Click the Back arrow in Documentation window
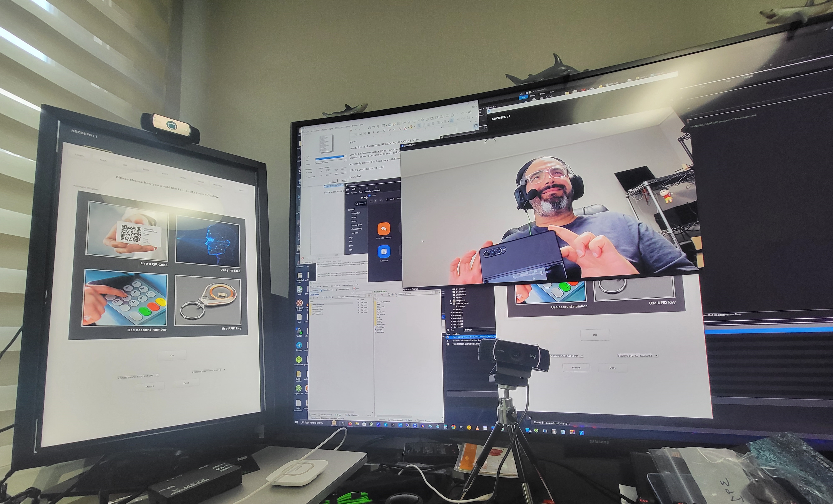This screenshot has height=504, width=833. [x=347, y=190]
